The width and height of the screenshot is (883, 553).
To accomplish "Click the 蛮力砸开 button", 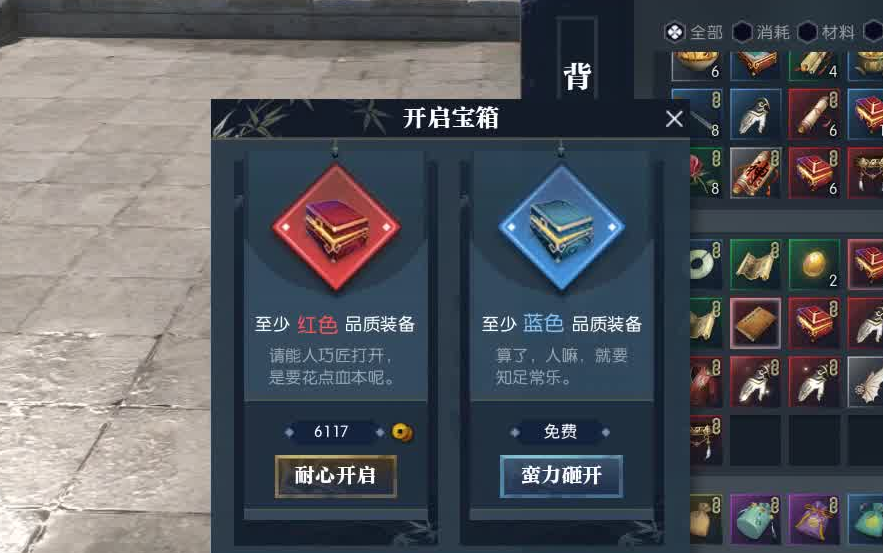I will click(561, 476).
